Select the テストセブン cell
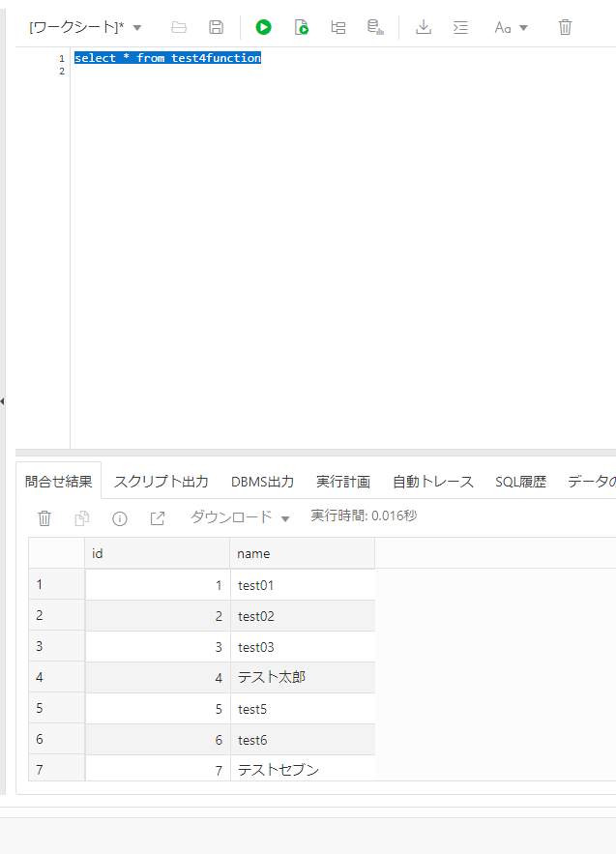Image resolution: width=616 pixels, height=854 pixels. coord(303,769)
